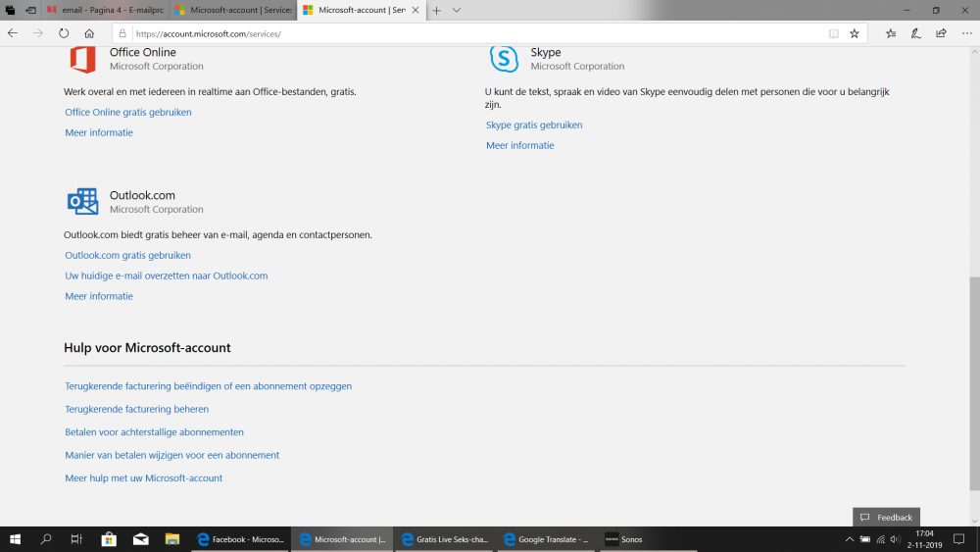Close the active Microsoft-account tab
The width and height of the screenshot is (980, 552).
(415, 10)
